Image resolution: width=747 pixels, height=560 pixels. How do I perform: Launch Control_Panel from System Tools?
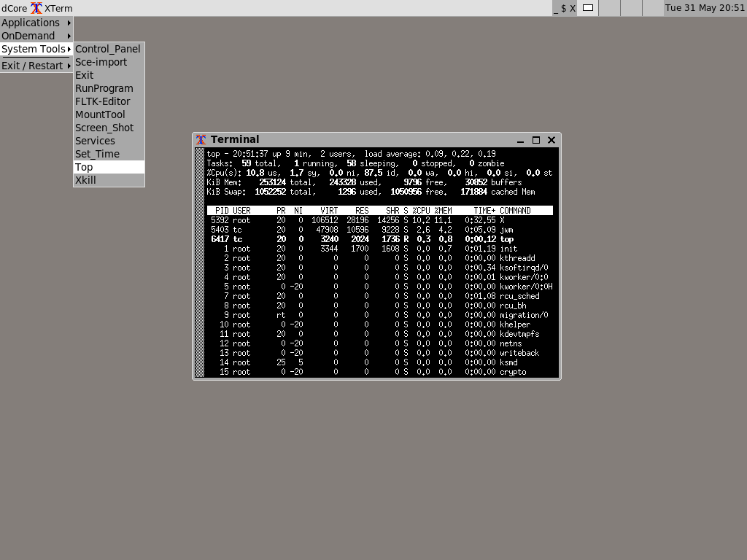point(108,49)
